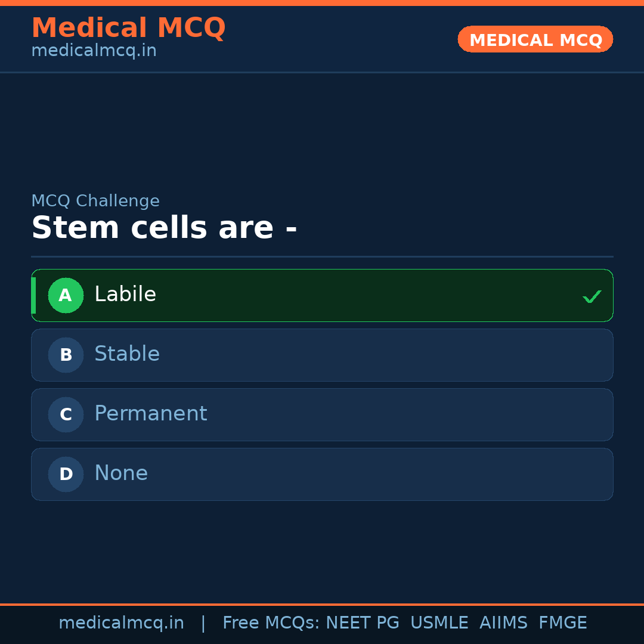The width and height of the screenshot is (644, 644).
Task: Select answer option Labile
Action: [322, 295]
